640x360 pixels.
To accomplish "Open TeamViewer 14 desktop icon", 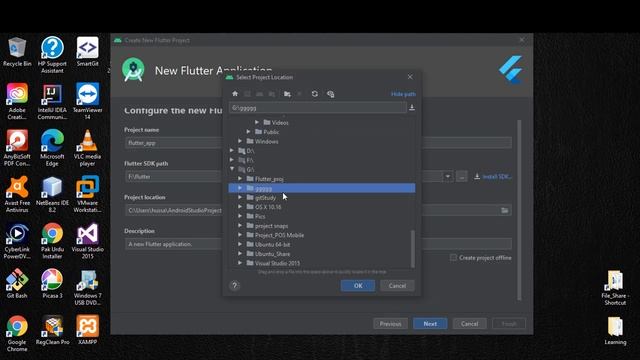I will pos(87,102).
